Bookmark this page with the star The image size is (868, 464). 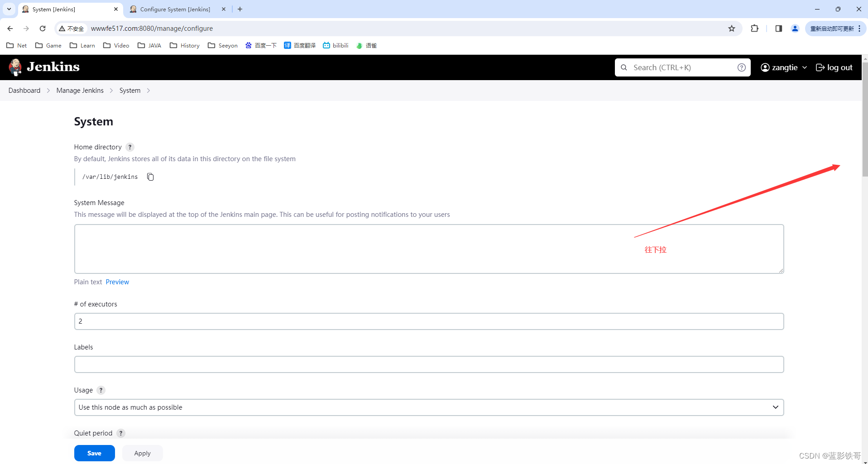click(732, 29)
